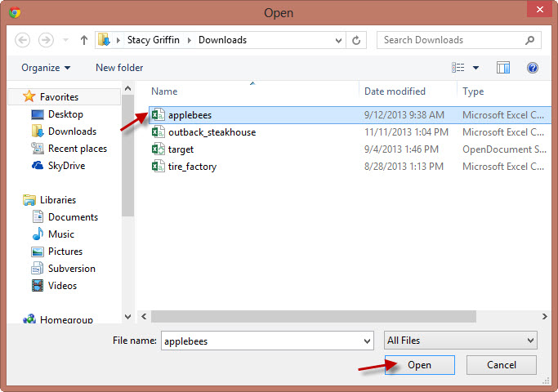Open the address bar history dropdown
558x392 pixels.
tap(338, 41)
